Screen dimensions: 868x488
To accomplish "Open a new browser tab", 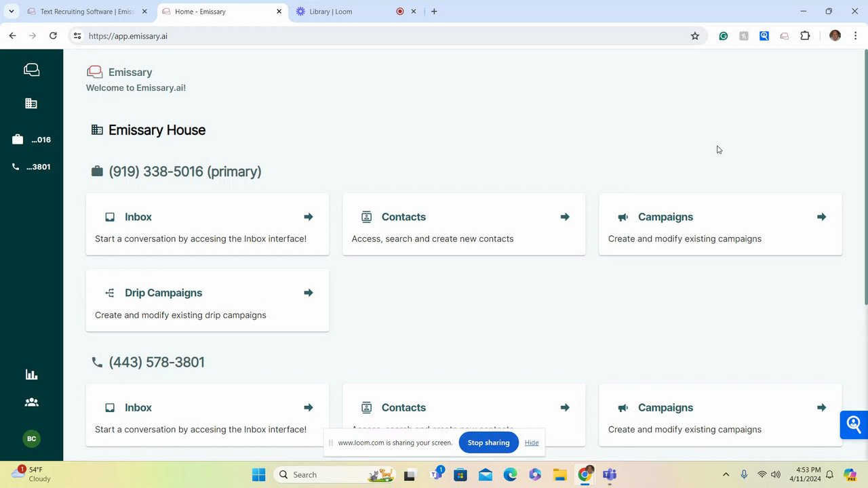I will pyautogui.click(x=434, y=12).
